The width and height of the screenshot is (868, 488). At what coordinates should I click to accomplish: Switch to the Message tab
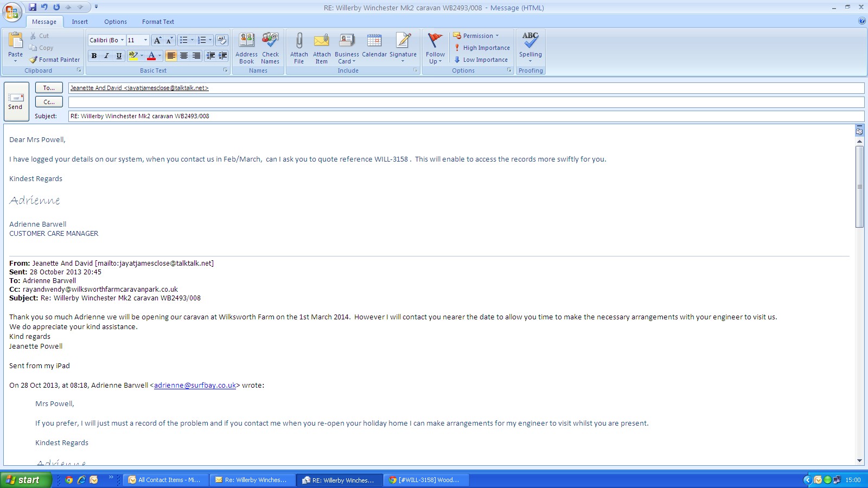pos(44,22)
